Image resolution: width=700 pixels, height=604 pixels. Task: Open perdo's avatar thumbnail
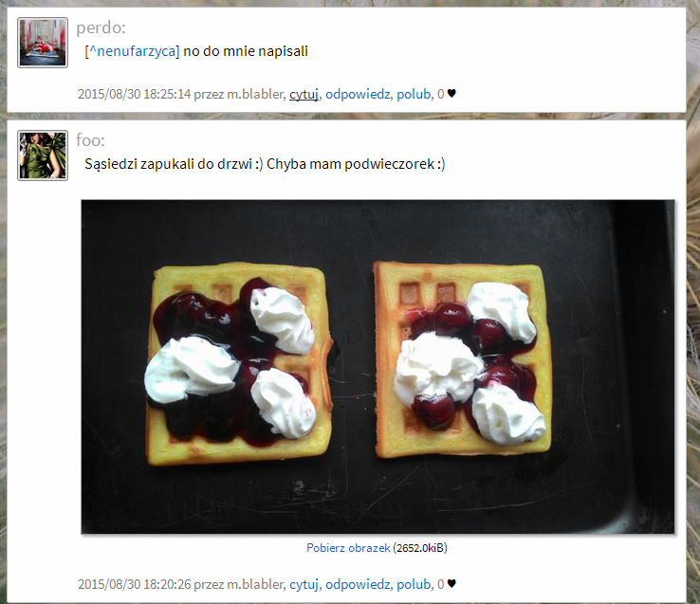pyautogui.click(x=43, y=43)
